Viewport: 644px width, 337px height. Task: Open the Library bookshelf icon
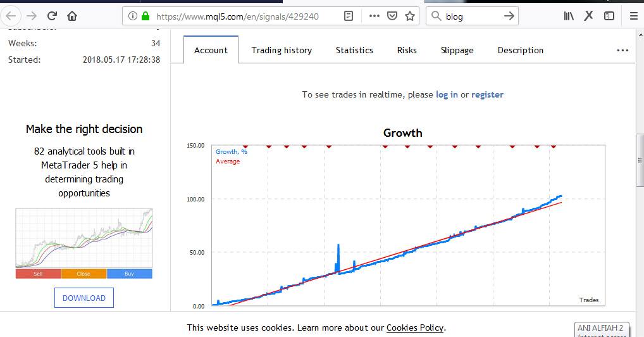point(569,16)
